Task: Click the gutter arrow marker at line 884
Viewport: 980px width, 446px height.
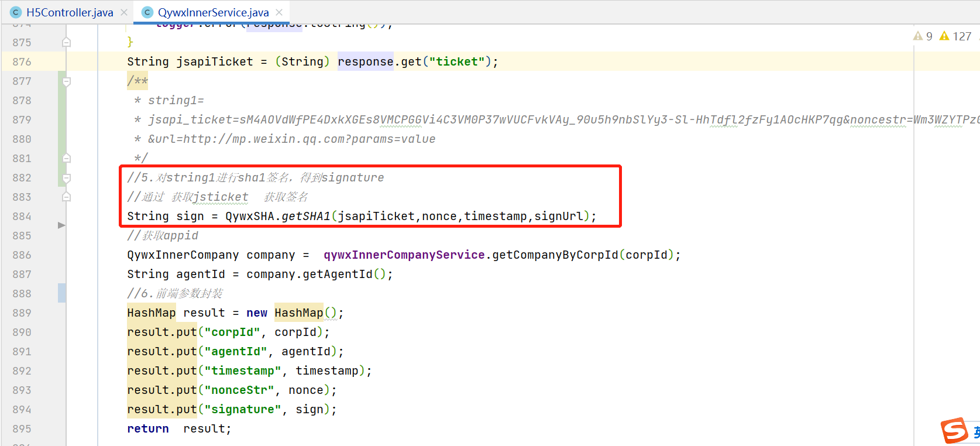Action: (x=61, y=225)
